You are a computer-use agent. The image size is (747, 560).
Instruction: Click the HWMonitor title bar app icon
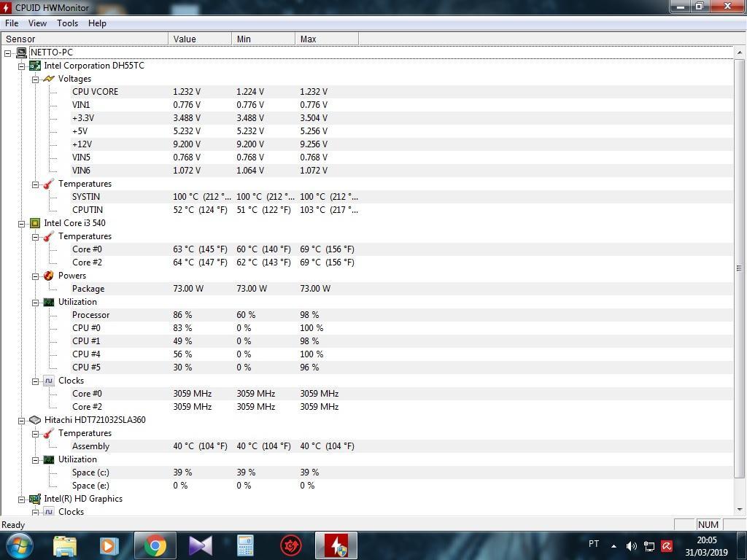6,7
